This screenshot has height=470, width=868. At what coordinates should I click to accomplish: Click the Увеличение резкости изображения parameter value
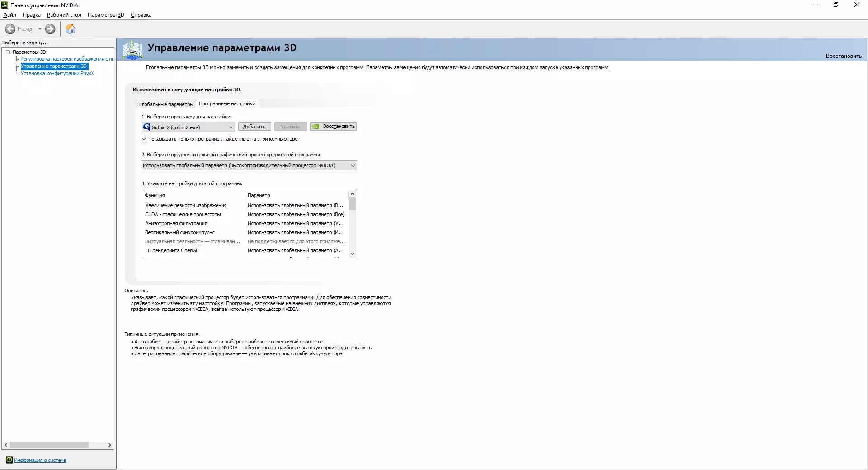pyautogui.click(x=296, y=205)
